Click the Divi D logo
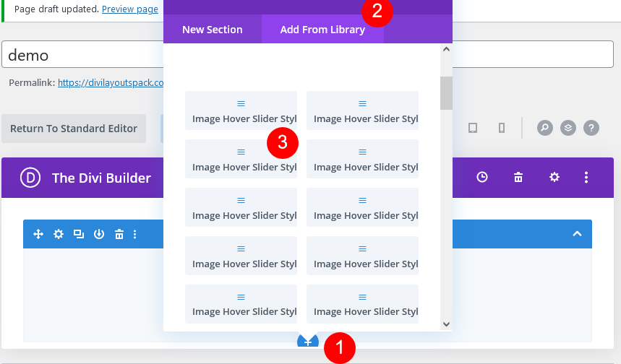This screenshot has height=364, width=621. click(x=30, y=178)
